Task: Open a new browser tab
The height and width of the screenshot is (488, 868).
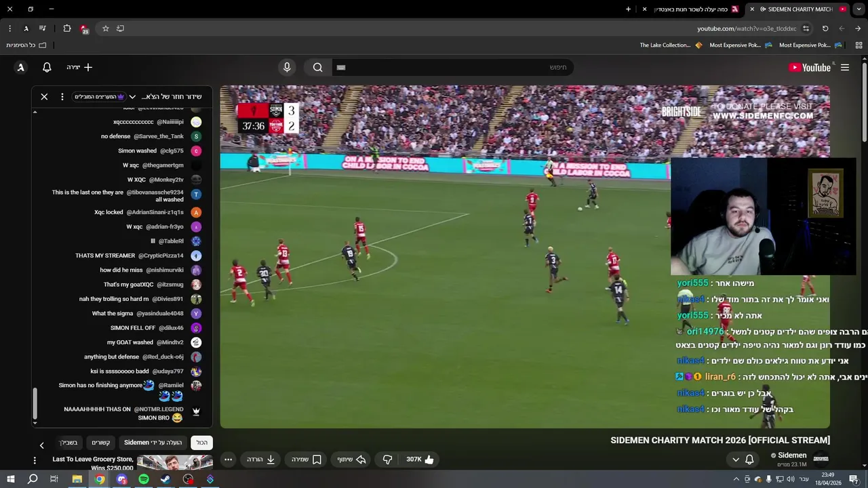Action: click(628, 9)
